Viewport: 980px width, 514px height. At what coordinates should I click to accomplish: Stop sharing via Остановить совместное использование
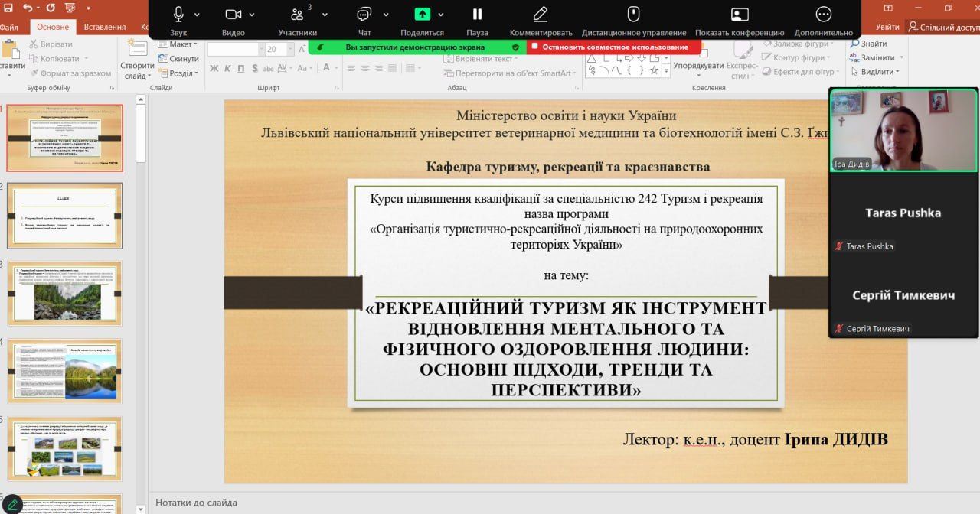(614, 47)
